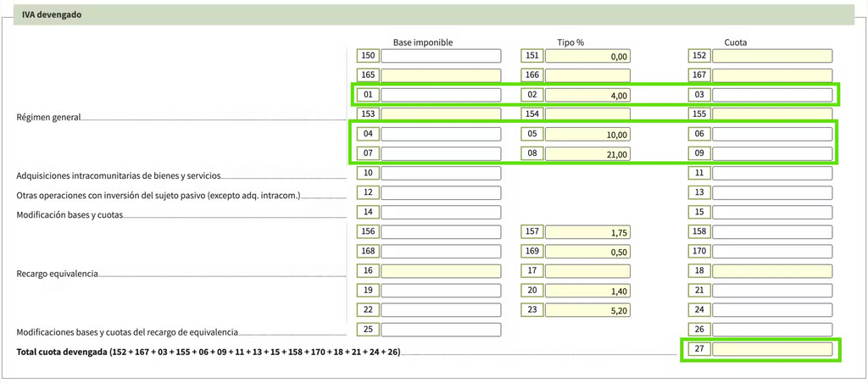868x383 pixels.
Task: Click recargo base field 19
Action: 441,290
